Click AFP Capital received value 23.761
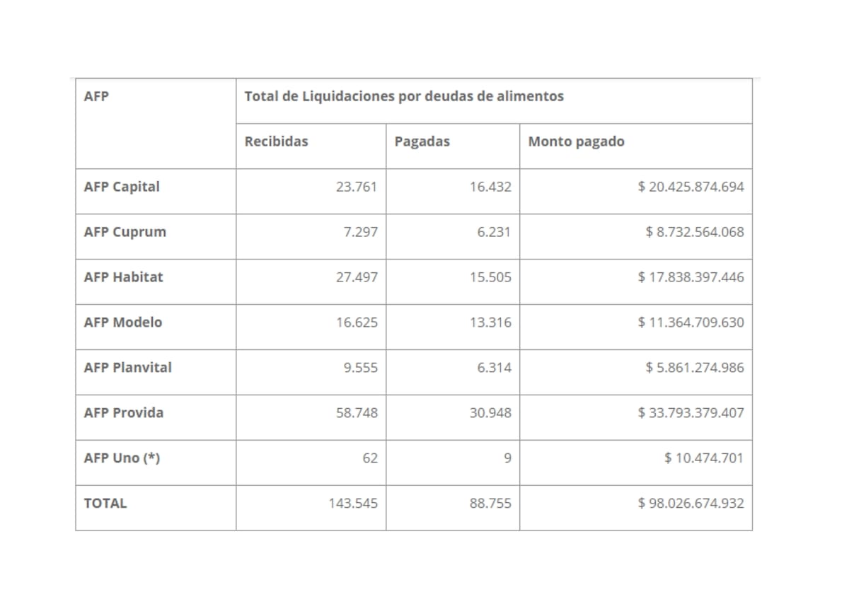The width and height of the screenshot is (849, 616). tap(357, 187)
